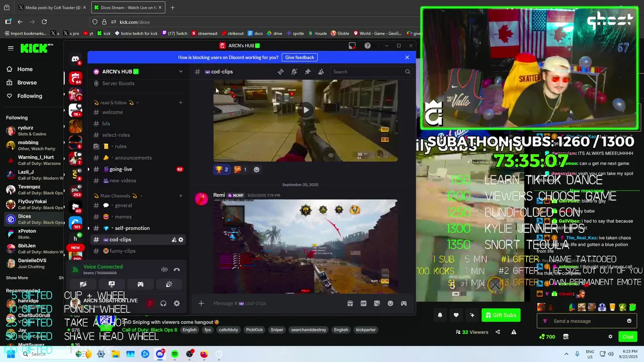Open Discord User Settings gear
This screenshot has width=644, height=362.
(177, 303)
